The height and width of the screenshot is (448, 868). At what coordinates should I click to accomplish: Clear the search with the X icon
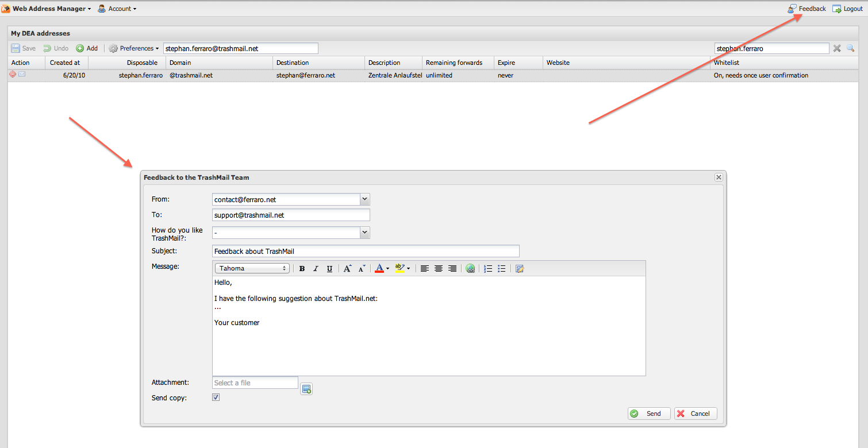click(x=837, y=49)
